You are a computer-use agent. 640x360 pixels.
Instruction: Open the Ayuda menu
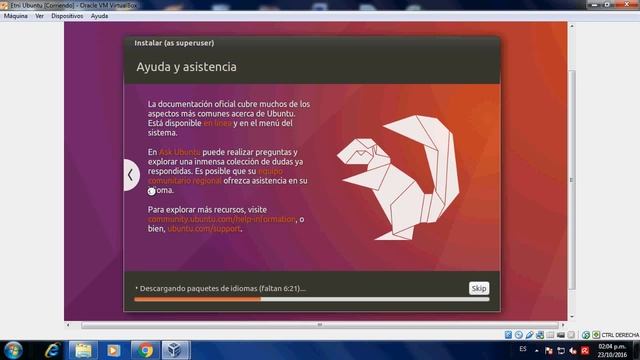point(99,16)
